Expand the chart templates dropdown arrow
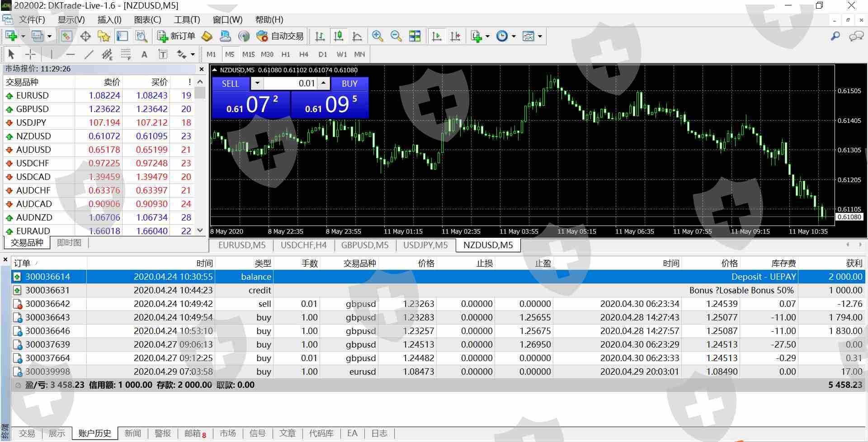 [540, 36]
